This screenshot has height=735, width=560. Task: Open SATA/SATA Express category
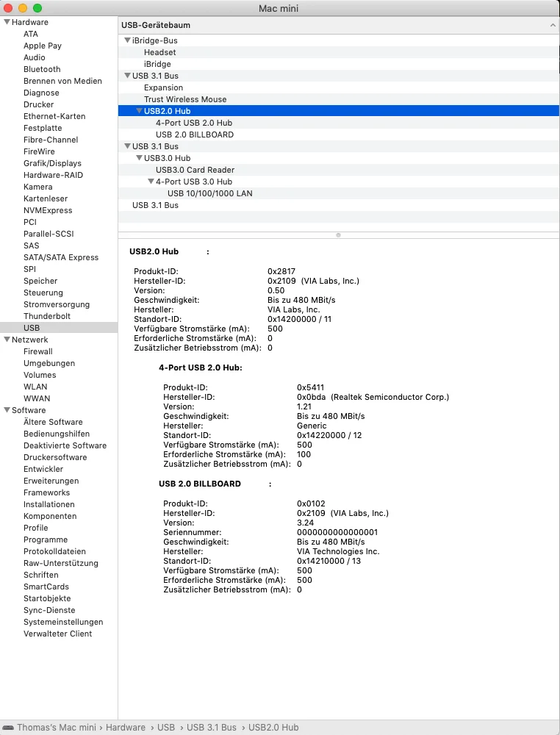coord(61,257)
